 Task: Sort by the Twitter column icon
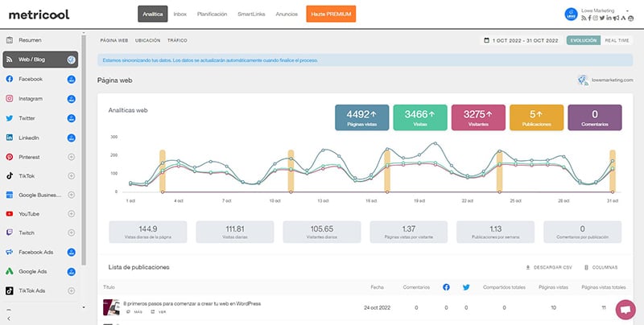pos(466,286)
